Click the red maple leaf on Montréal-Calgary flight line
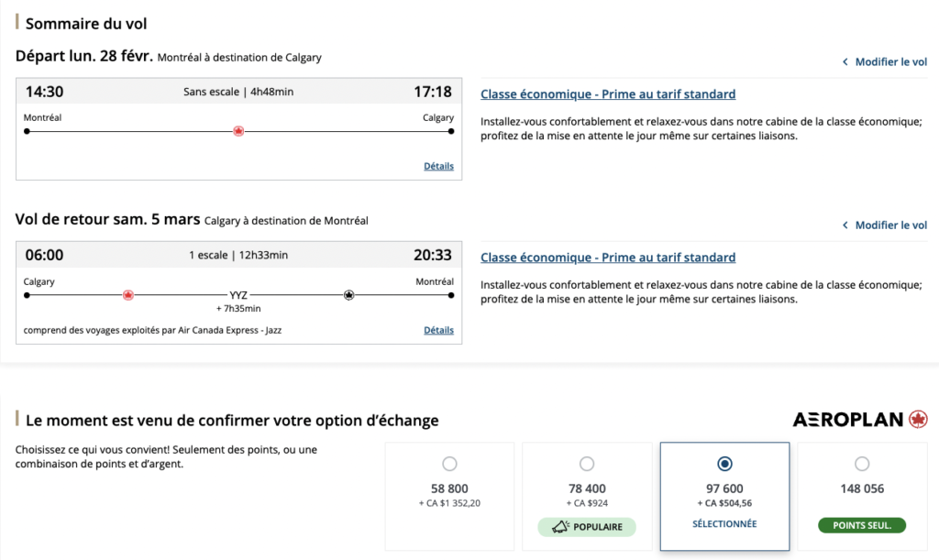Viewport: 939px width, 560px height. pyautogui.click(x=238, y=131)
